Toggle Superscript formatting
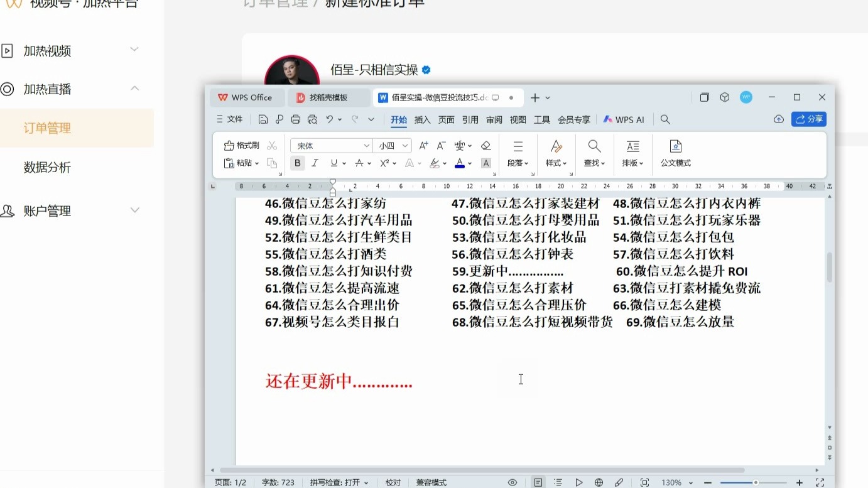Viewport: 868px width, 488px height. (x=384, y=163)
